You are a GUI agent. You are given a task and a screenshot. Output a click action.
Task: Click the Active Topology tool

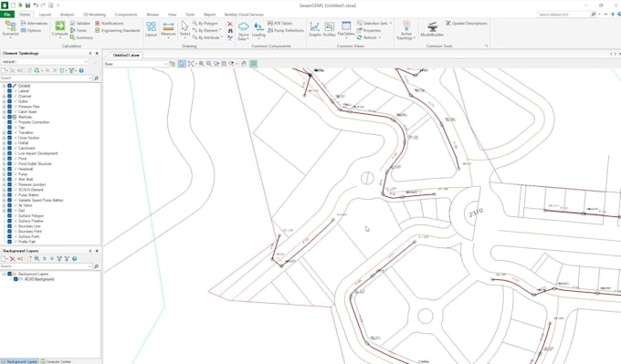[406, 30]
